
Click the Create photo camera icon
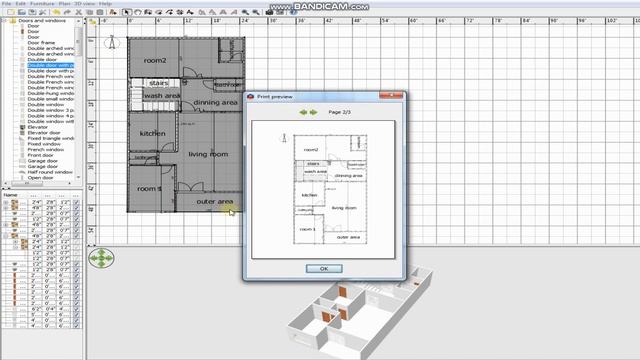pyautogui.click(x=269, y=12)
